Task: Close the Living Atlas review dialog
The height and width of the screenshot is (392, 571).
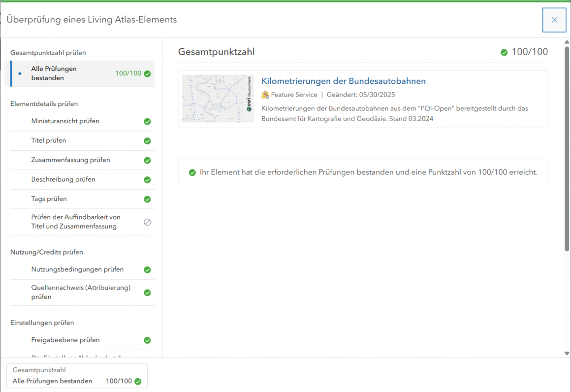Action: click(x=554, y=20)
